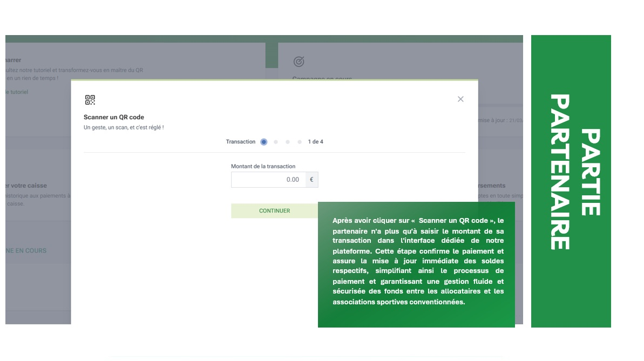Click the Montant de la transaction field
The width and height of the screenshot is (644, 361).
268,180
